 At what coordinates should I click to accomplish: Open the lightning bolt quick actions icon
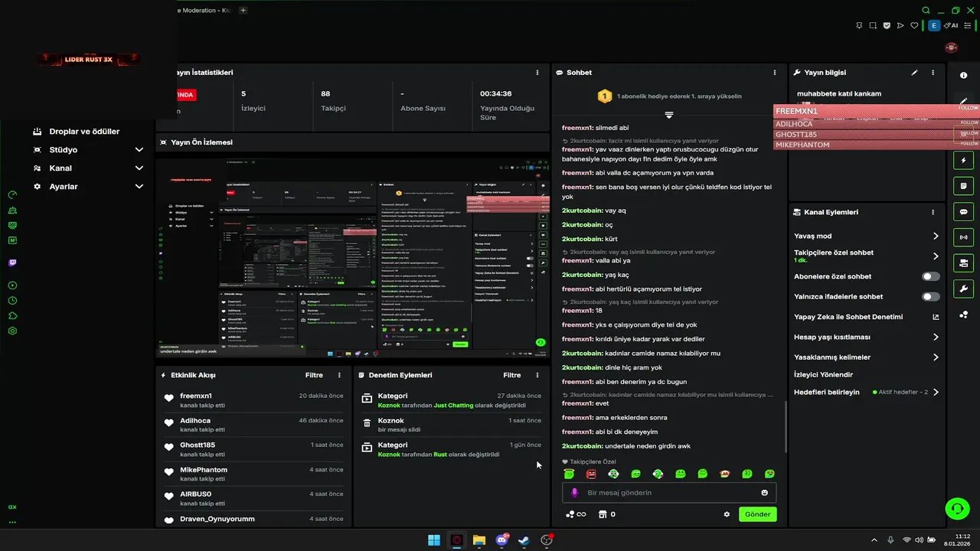(x=963, y=161)
